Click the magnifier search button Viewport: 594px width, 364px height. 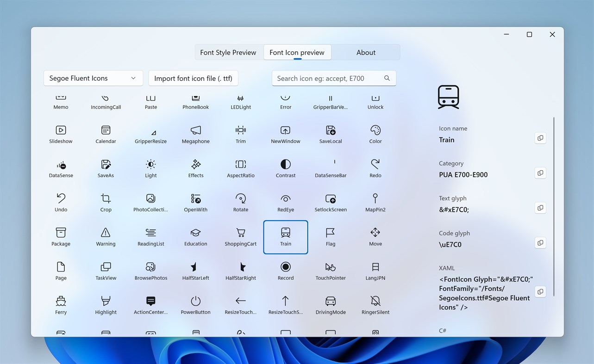387,78
